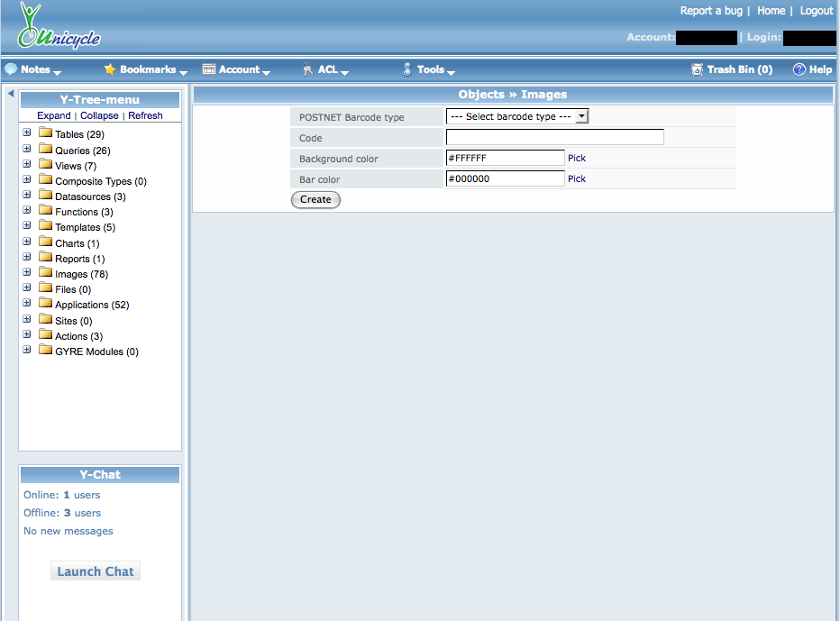The height and width of the screenshot is (621, 840).
Task: Click the Account card icon
Action: click(209, 69)
